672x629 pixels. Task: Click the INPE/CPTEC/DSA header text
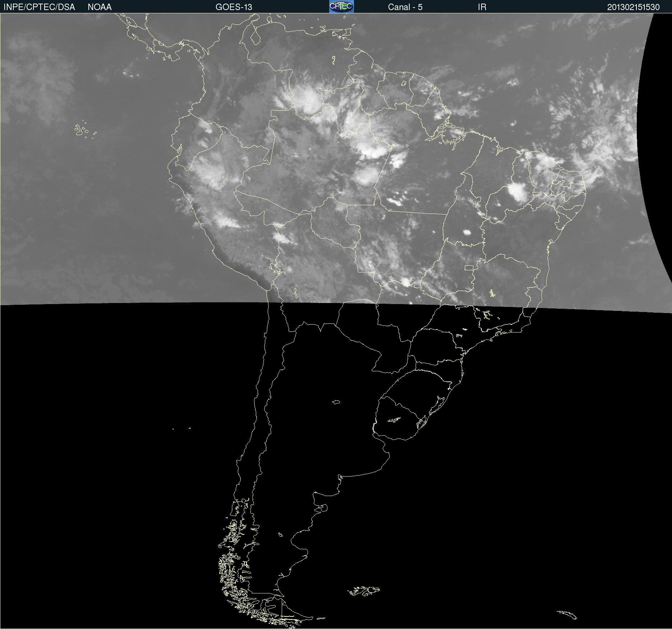pyautogui.click(x=39, y=7)
